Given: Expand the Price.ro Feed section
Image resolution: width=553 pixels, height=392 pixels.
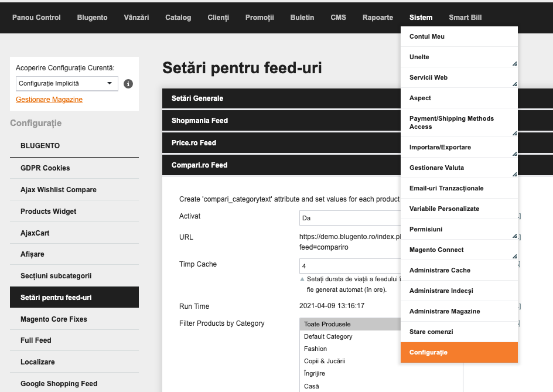Looking at the screenshot, I should click(281, 142).
